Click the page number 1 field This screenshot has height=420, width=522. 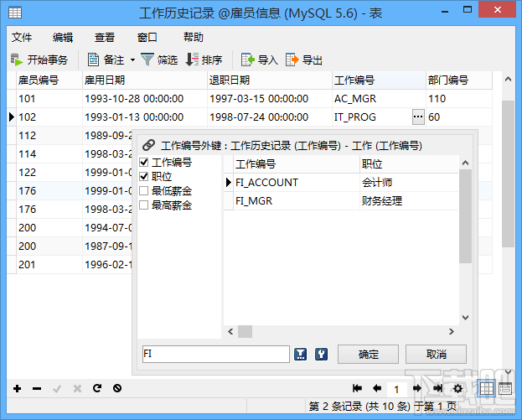[396, 389]
